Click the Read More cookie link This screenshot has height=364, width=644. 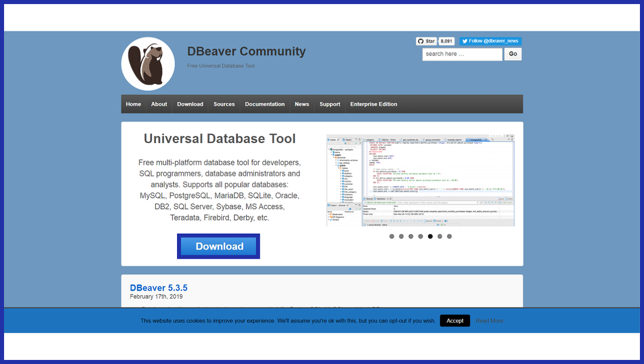490,321
